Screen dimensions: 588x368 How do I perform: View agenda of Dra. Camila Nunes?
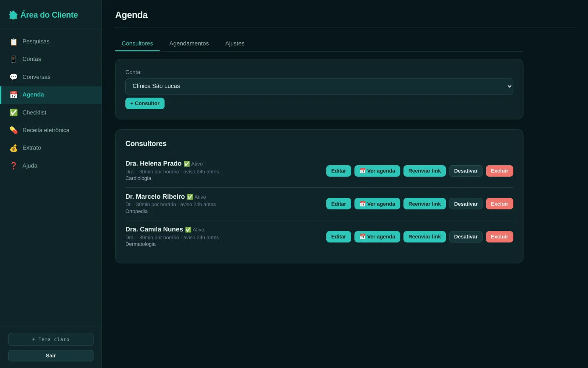[x=377, y=237]
